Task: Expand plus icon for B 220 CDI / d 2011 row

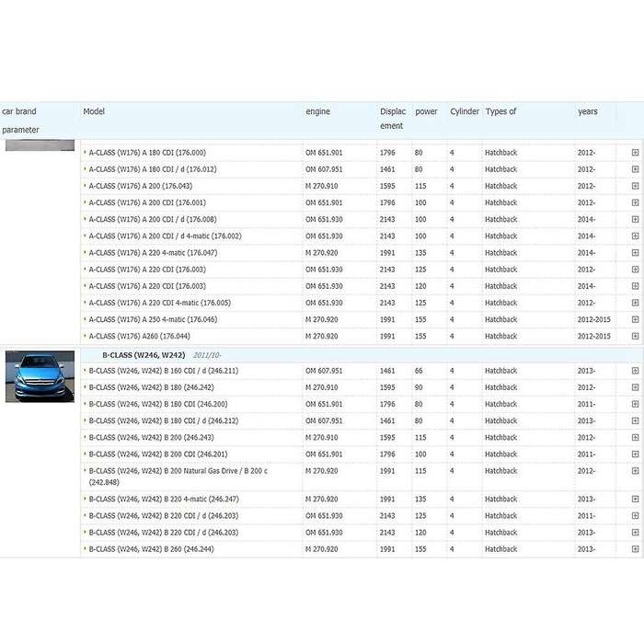Action: (635, 516)
